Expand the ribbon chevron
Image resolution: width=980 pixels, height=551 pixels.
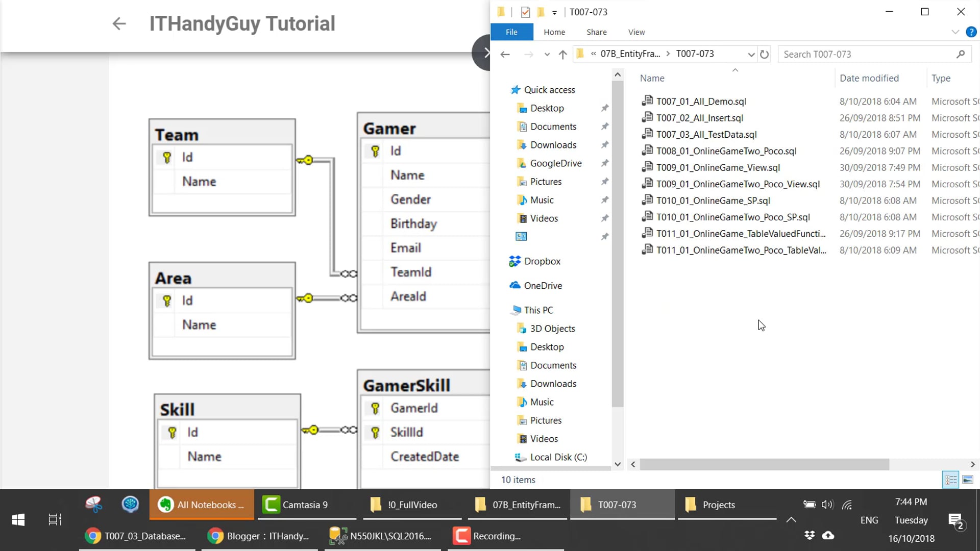[x=955, y=32]
